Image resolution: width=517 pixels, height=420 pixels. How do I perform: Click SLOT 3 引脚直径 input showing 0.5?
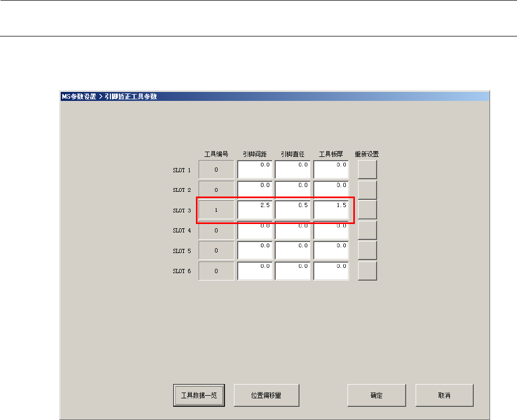click(293, 210)
